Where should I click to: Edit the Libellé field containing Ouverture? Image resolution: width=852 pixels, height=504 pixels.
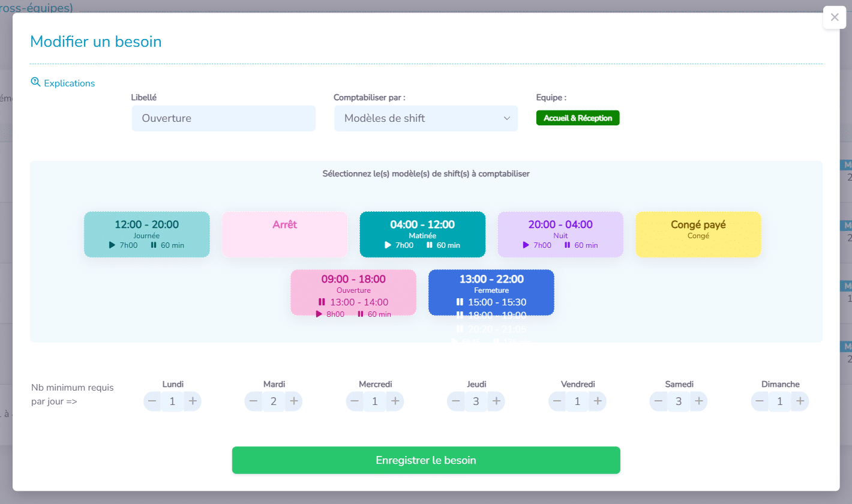click(224, 118)
